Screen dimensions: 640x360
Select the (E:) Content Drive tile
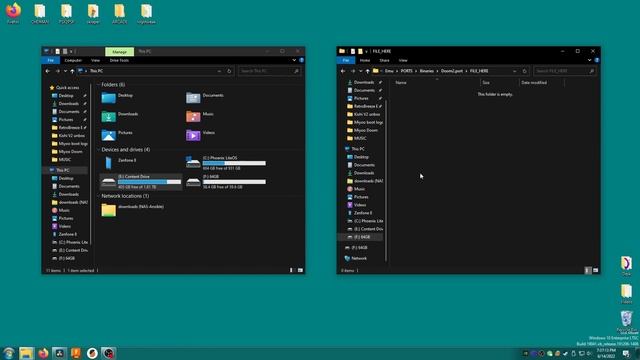pos(141,182)
